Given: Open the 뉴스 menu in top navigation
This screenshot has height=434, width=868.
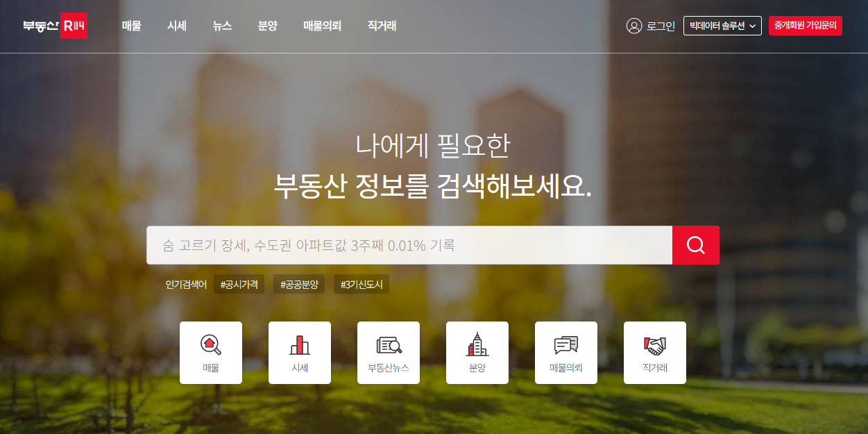Looking at the screenshot, I should point(222,26).
